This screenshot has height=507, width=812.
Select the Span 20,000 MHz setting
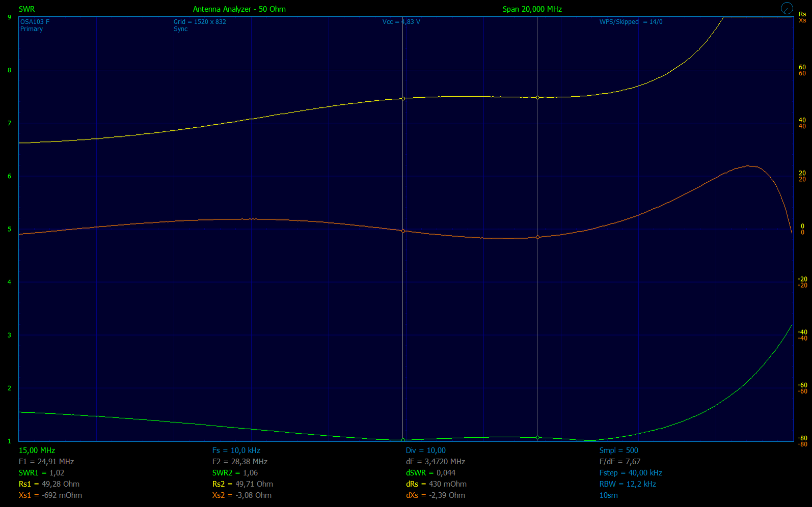click(532, 9)
